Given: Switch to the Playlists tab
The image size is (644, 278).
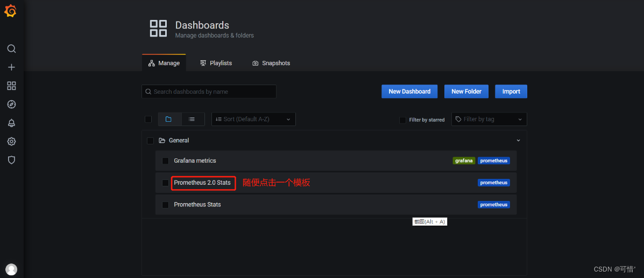Looking at the screenshot, I should [216, 63].
